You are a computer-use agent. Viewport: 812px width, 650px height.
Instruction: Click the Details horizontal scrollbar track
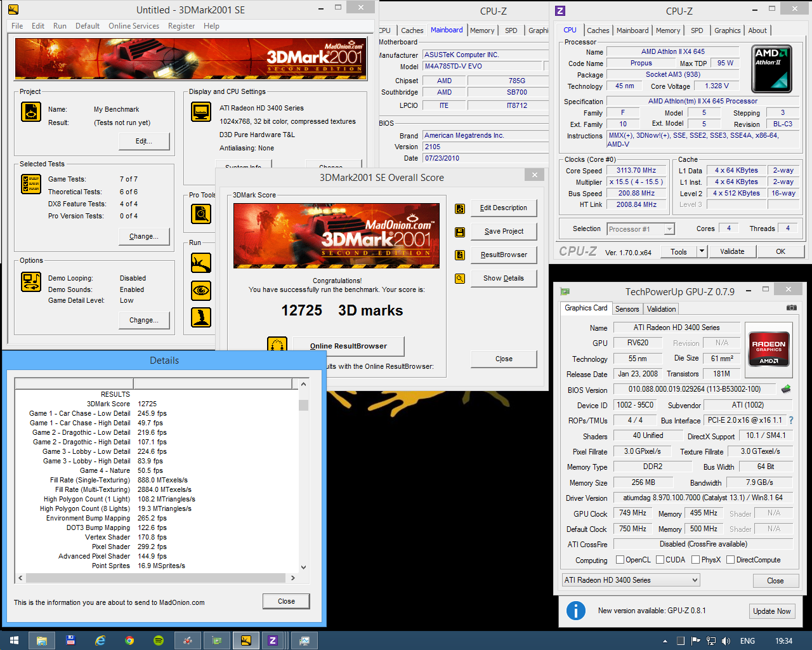pyautogui.click(x=157, y=578)
